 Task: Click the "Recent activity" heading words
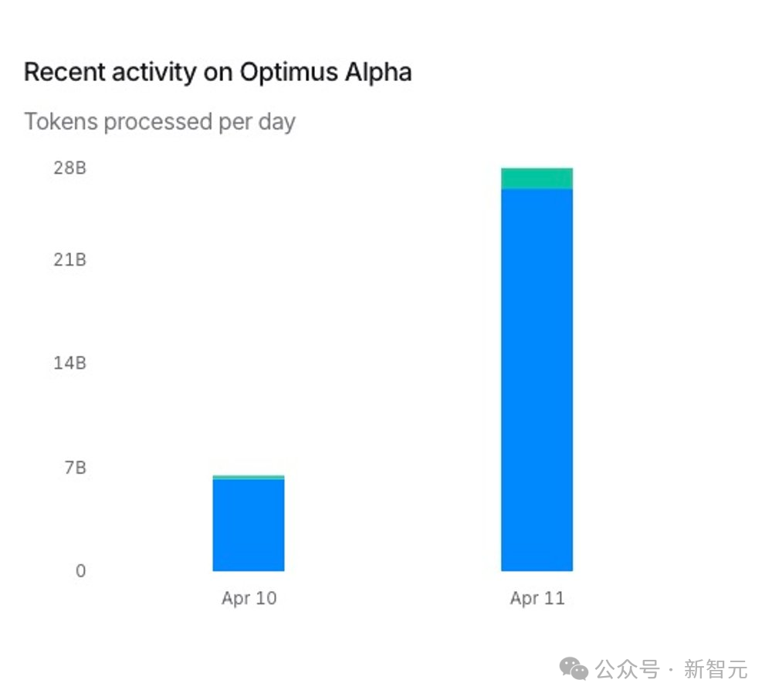(x=110, y=72)
